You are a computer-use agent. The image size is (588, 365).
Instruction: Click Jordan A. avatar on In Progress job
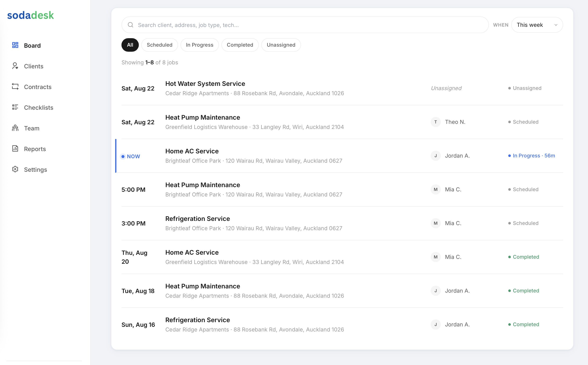[x=436, y=156]
